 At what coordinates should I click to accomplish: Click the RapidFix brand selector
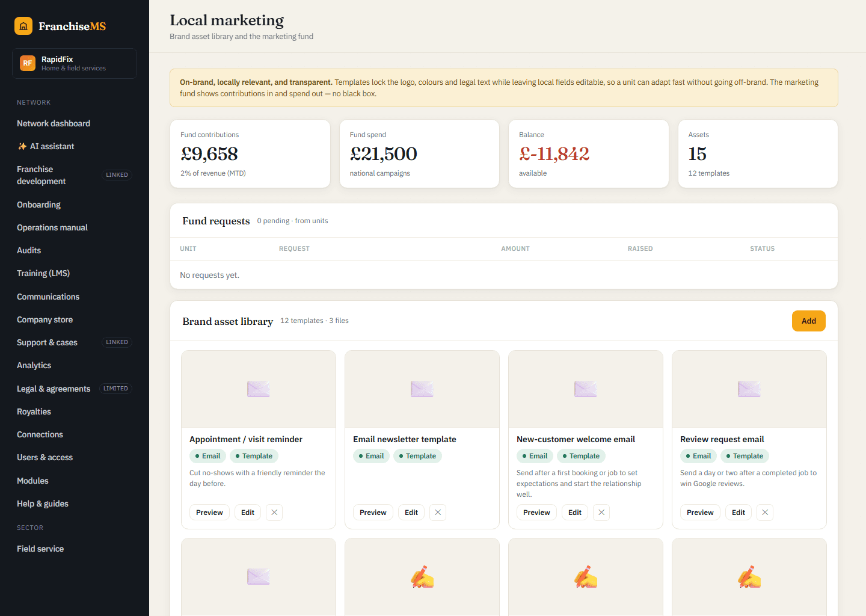pyautogui.click(x=75, y=63)
